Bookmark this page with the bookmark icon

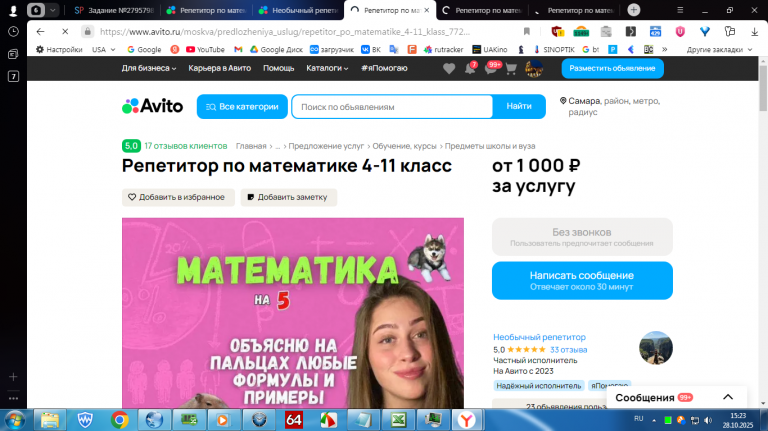pos(527,31)
